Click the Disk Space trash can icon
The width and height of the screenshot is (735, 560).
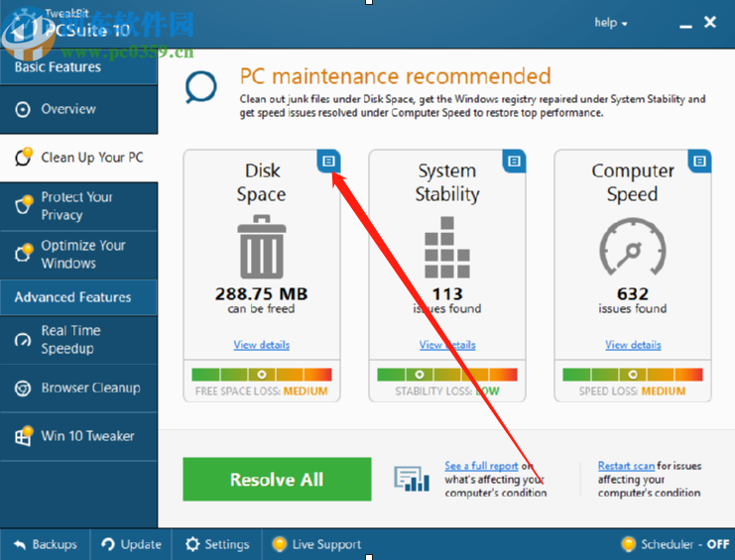pos(262,247)
